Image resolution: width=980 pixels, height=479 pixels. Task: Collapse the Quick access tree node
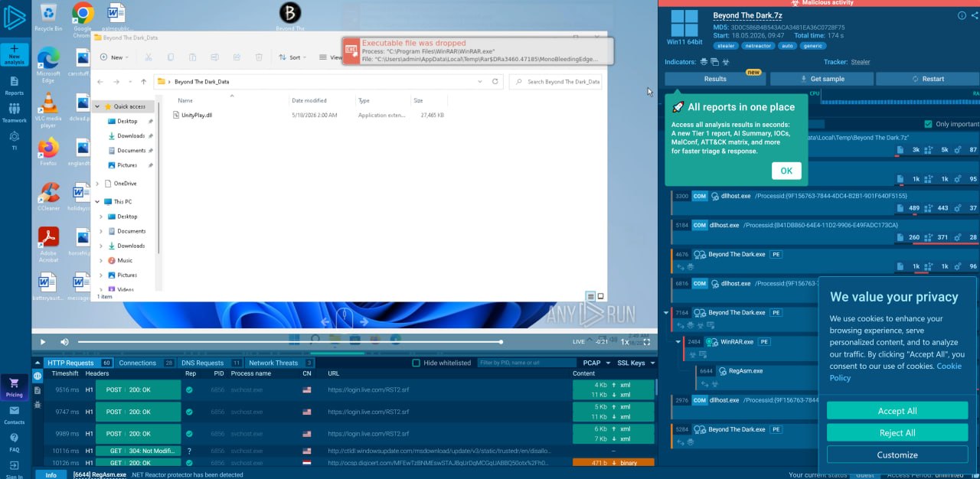(x=96, y=106)
